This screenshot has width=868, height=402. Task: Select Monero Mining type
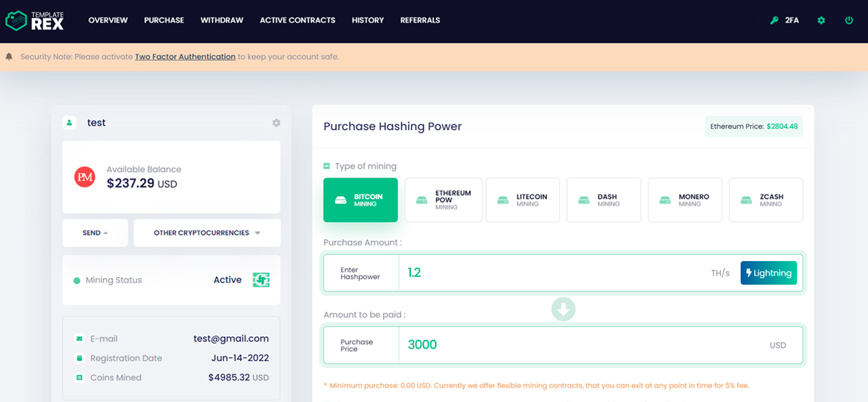pos(685,200)
